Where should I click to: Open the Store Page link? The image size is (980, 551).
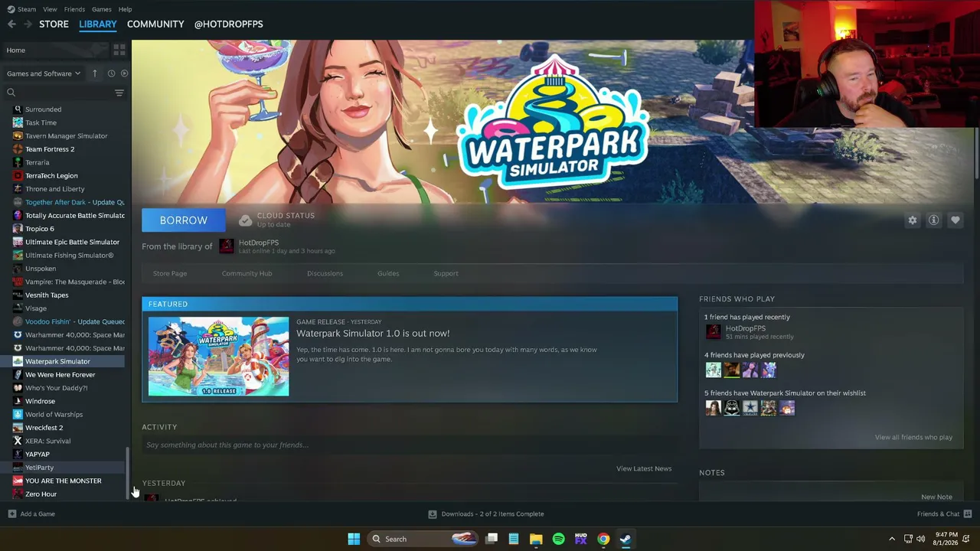point(170,273)
